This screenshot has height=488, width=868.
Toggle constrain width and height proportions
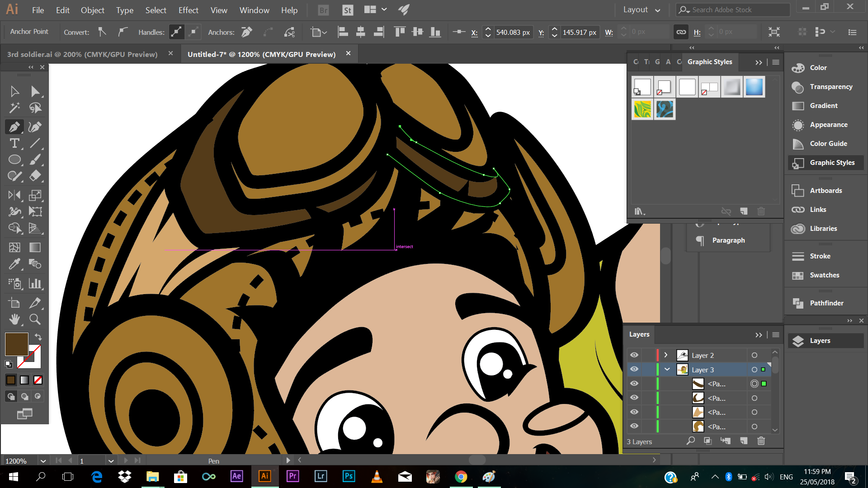pyautogui.click(x=681, y=32)
